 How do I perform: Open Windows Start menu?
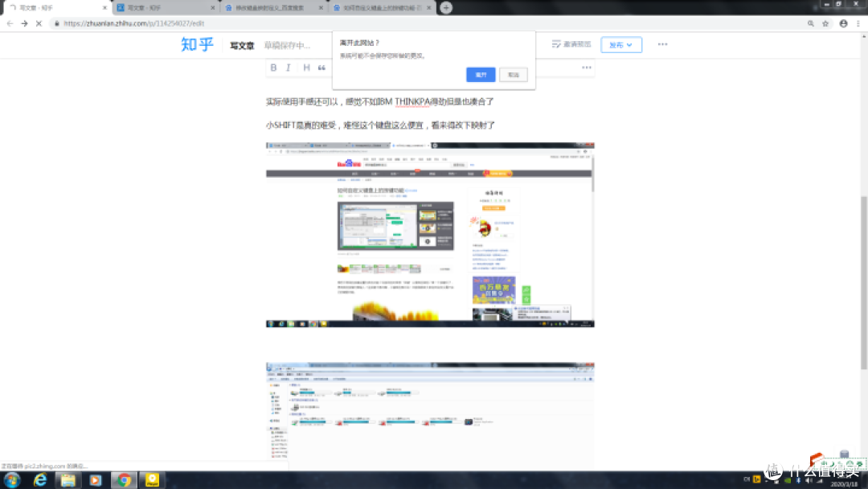click(x=12, y=479)
